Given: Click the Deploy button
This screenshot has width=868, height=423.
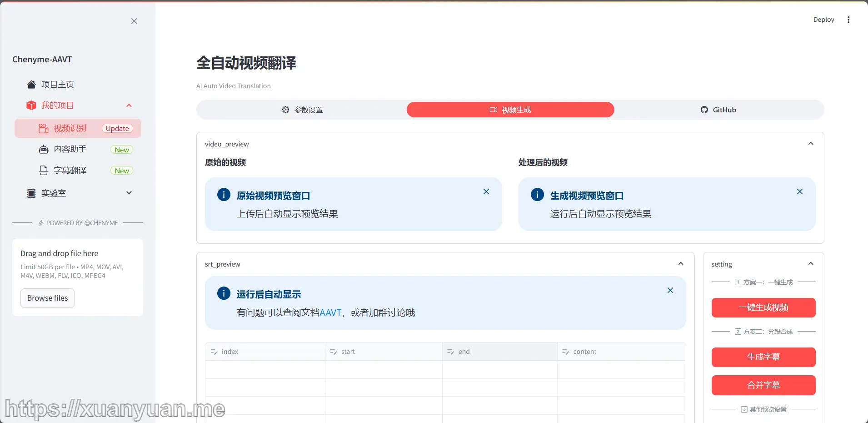Looking at the screenshot, I should 823,20.
